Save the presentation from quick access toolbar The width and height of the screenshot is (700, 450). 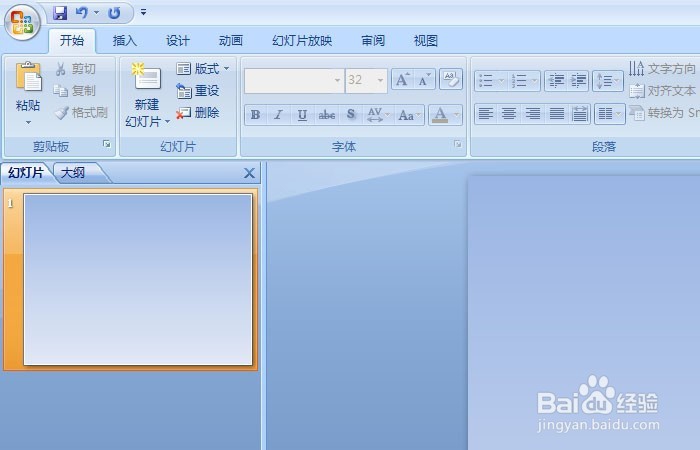point(60,12)
